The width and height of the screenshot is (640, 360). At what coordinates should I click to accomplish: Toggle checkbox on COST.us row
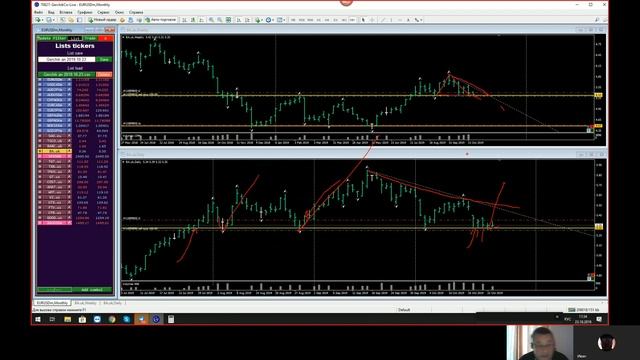pos(40,182)
